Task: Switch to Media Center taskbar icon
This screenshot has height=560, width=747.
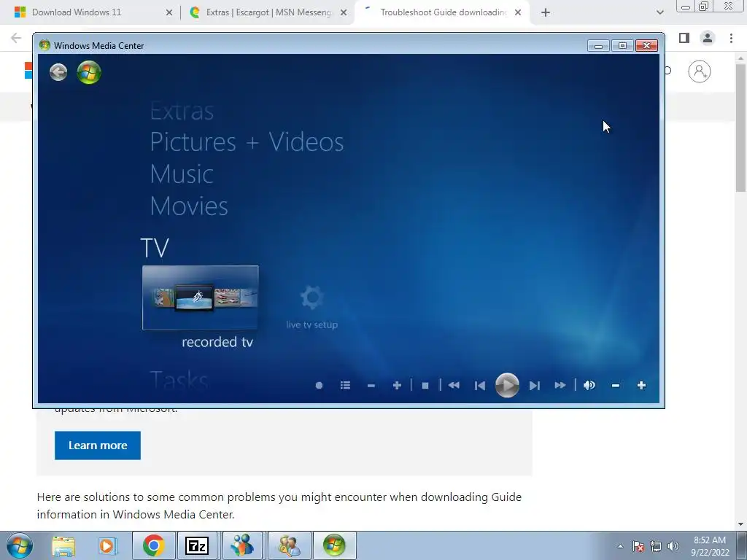Action: click(x=334, y=545)
